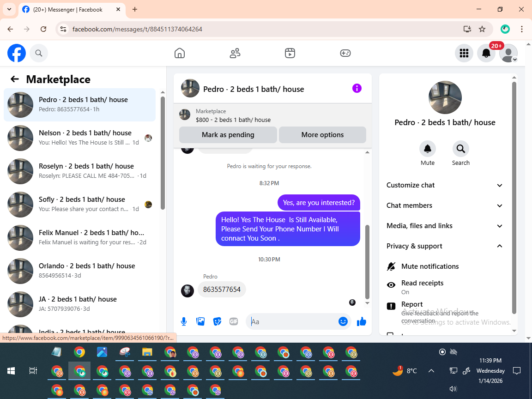Open the account profile avatar menu

(508, 53)
